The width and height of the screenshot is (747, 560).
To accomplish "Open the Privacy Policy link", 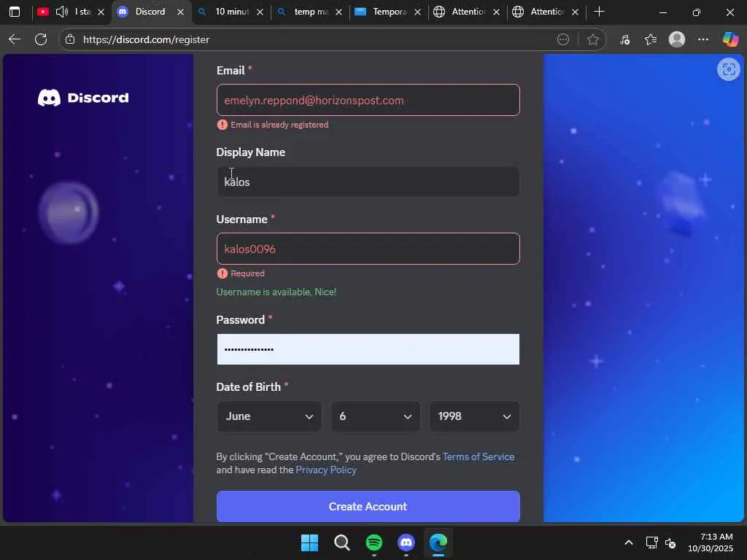I will (326, 470).
